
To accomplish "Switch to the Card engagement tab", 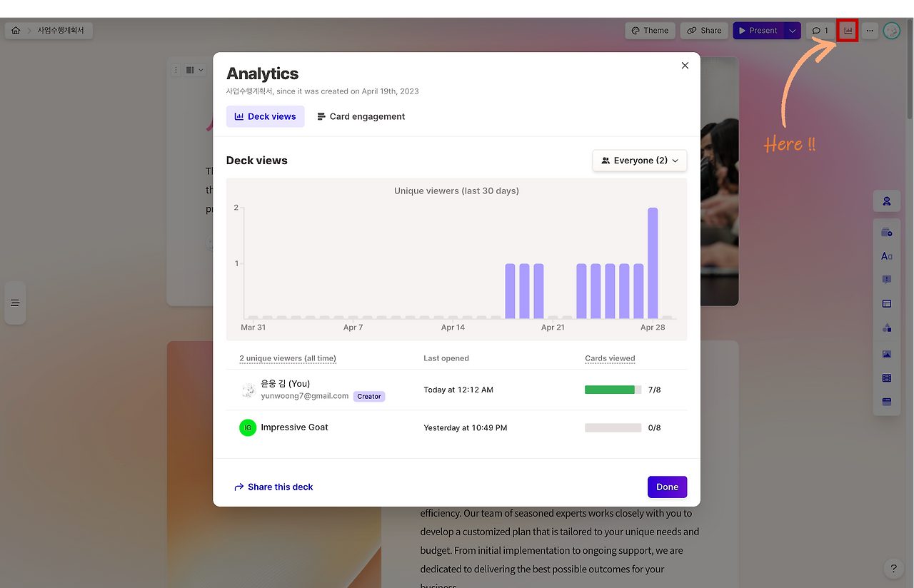I will [361, 116].
